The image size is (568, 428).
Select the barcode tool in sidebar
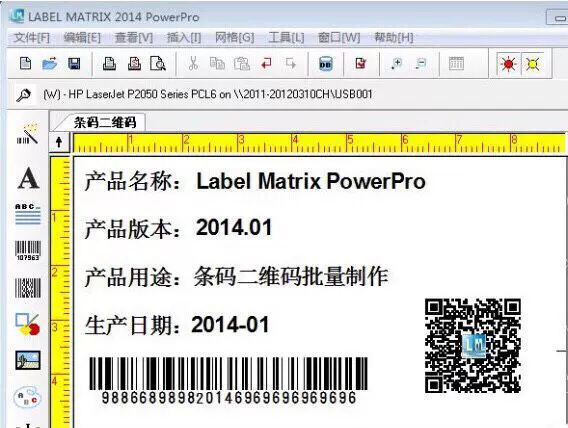click(28, 250)
